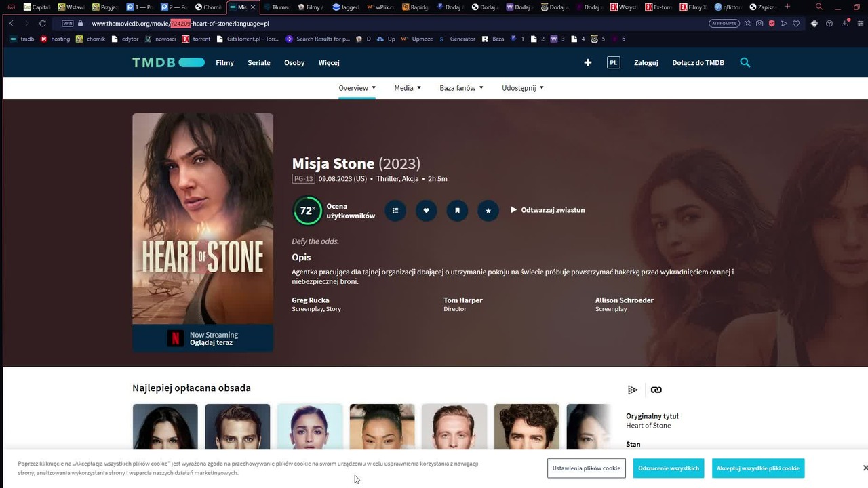Click the 72% user score ring
Image resolution: width=868 pixels, height=488 pixels.
coord(307,210)
